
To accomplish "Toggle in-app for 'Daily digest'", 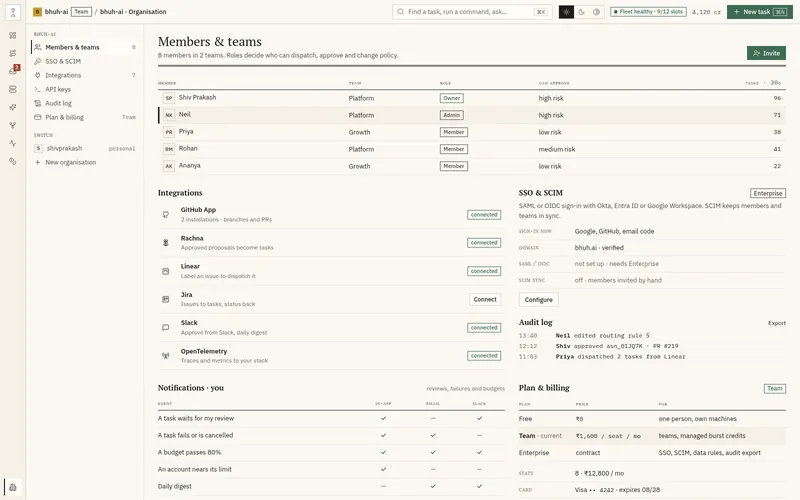I will click(x=384, y=486).
